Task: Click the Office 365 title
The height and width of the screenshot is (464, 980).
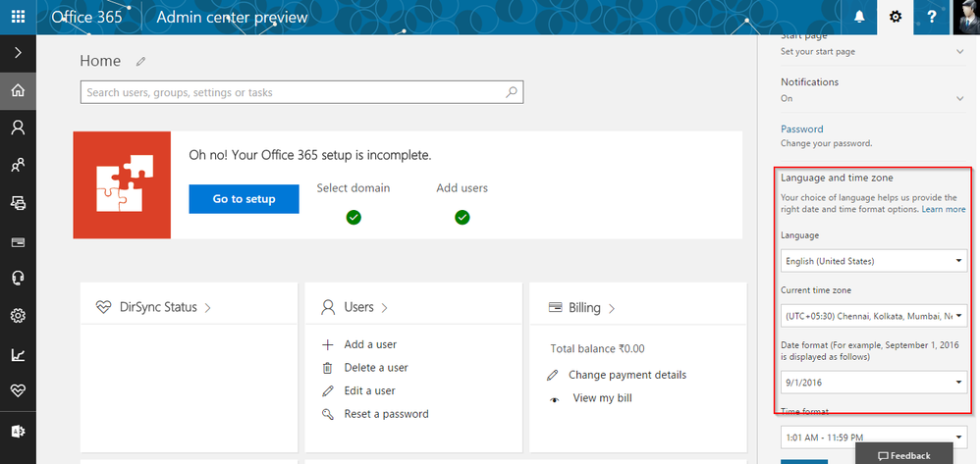Action: point(86,17)
